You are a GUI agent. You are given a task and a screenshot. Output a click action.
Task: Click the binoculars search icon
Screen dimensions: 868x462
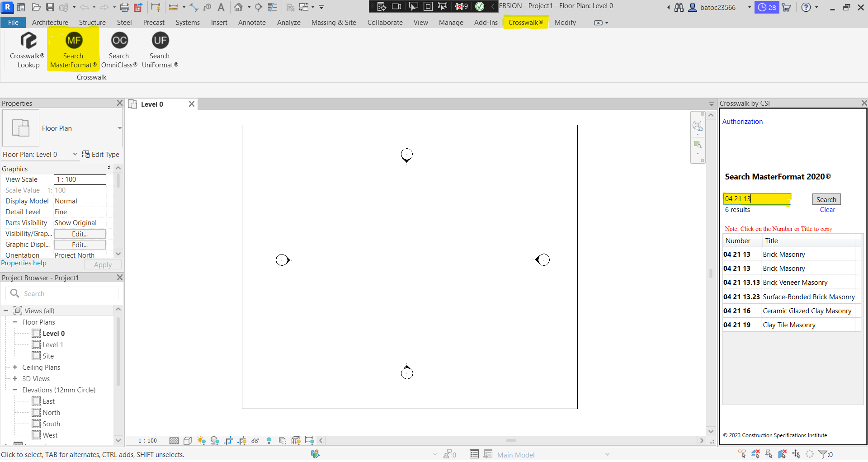(x=679, y=7)
